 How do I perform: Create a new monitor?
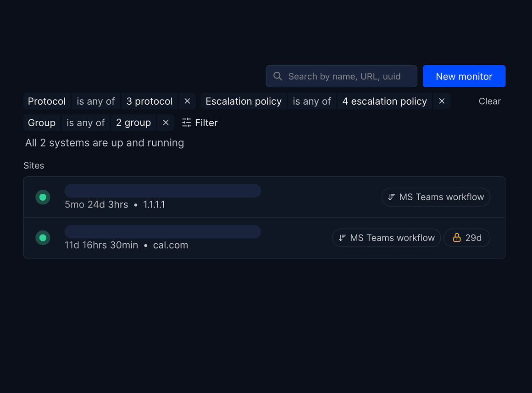click(464, 76)
